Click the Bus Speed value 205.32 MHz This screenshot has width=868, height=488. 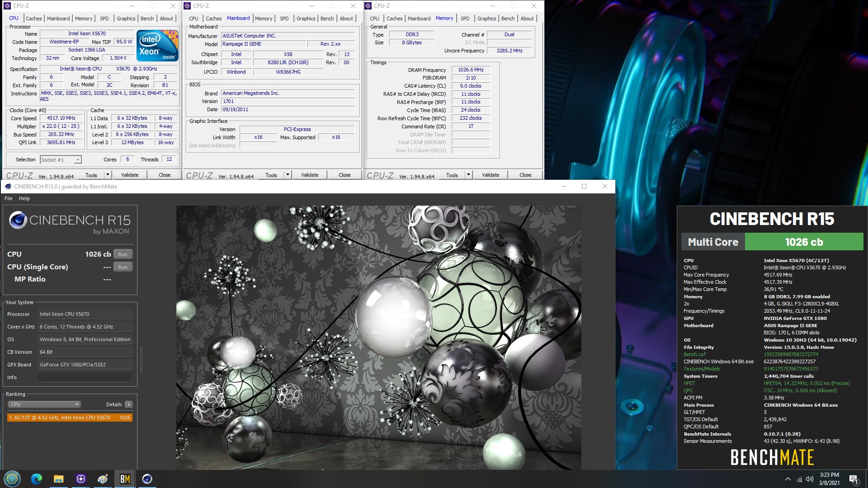[61, 134]
